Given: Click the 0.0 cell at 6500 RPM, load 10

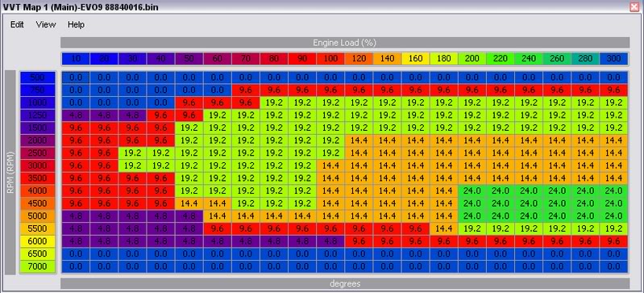Looking at the screenshot, I should [x=76, y=254].
